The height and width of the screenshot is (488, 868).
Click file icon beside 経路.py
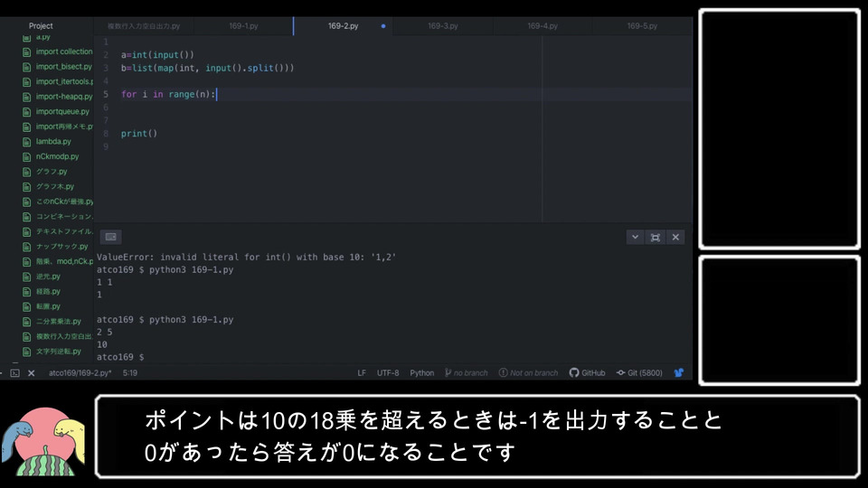(26, 292)
